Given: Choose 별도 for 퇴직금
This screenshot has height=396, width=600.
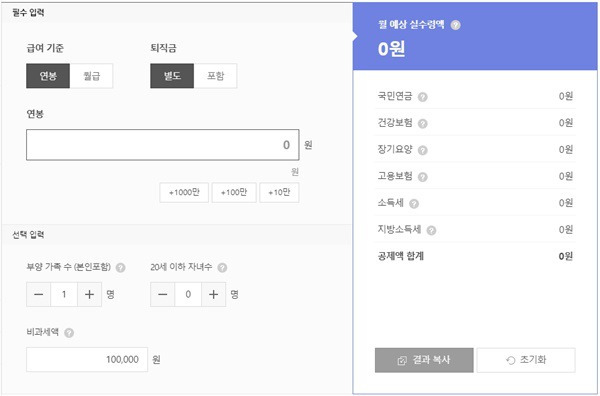Looking at the screenshot, I should click(x=172, y=76).
